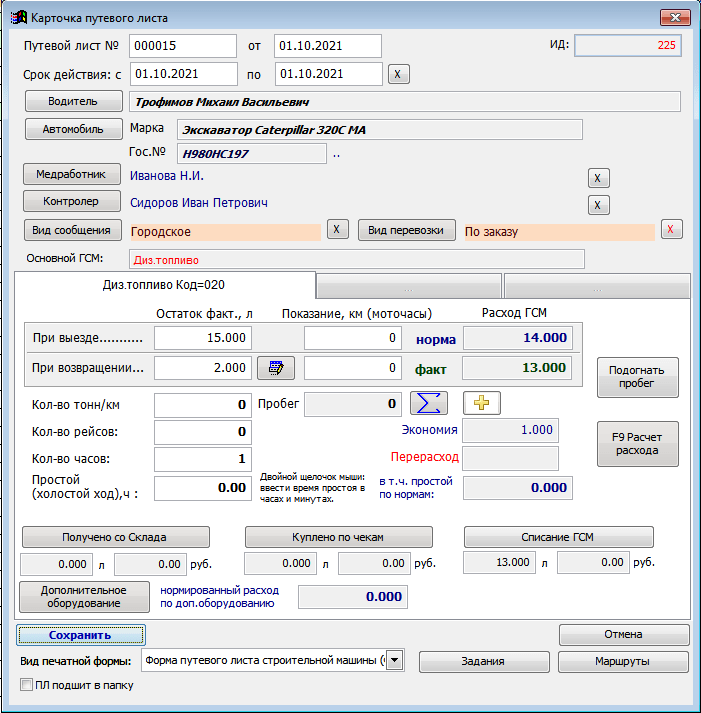Click the При возвращении fuel remainder field 2.000

(203, 368)
